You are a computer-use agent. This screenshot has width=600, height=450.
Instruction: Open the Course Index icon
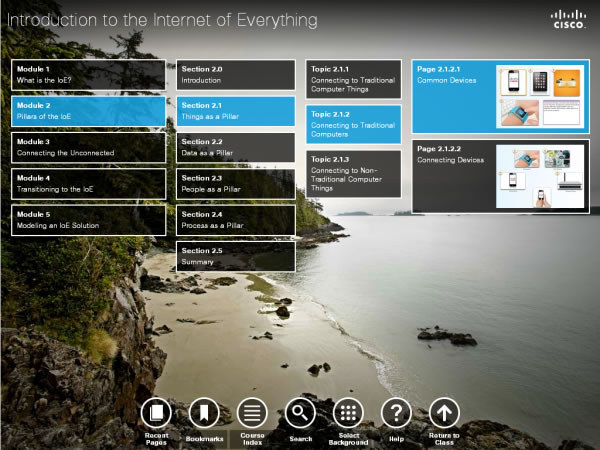(x=251, y=412)
